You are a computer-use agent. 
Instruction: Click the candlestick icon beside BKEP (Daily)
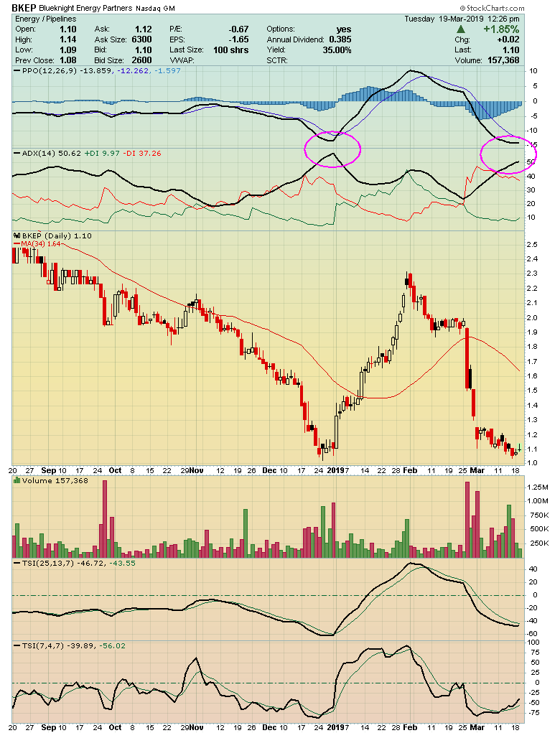pyautogui.click(x=16, y=236)
